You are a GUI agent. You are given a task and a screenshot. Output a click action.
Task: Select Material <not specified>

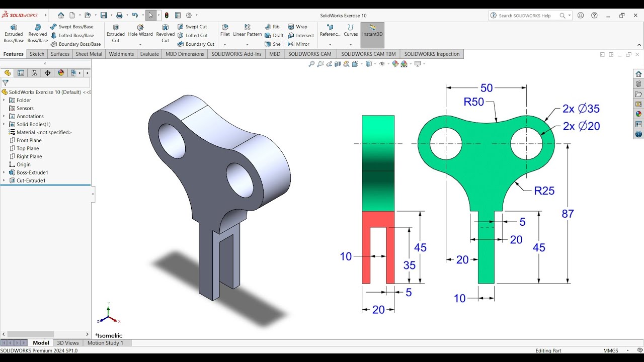coord(40,132)
